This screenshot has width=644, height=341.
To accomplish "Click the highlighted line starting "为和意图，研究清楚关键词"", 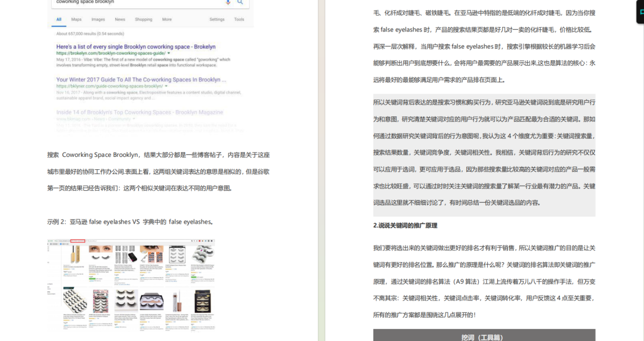I will pyautogui.click(x=484, y=119).
